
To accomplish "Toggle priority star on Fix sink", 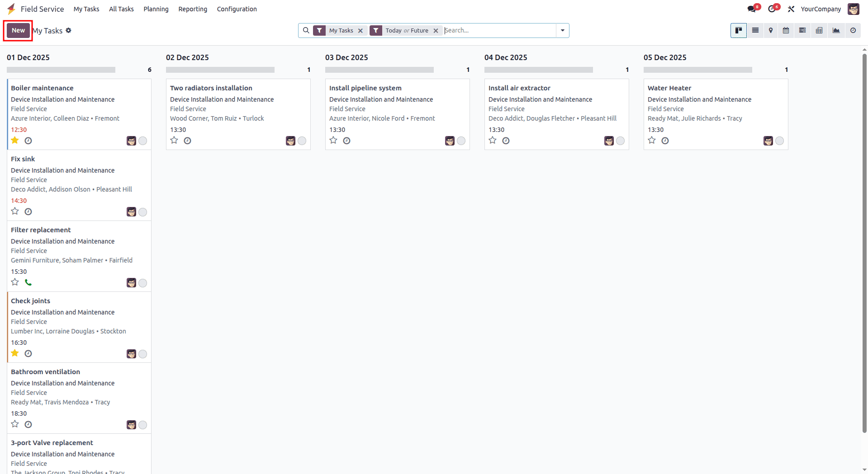I will pos(14,211).
